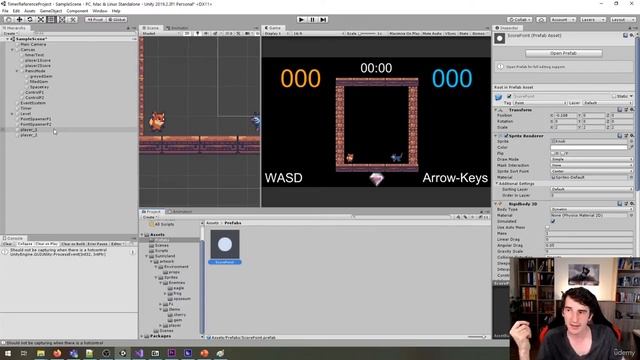640x360 pixels.
Task: Open the Account dropdown
Action: 563,20
